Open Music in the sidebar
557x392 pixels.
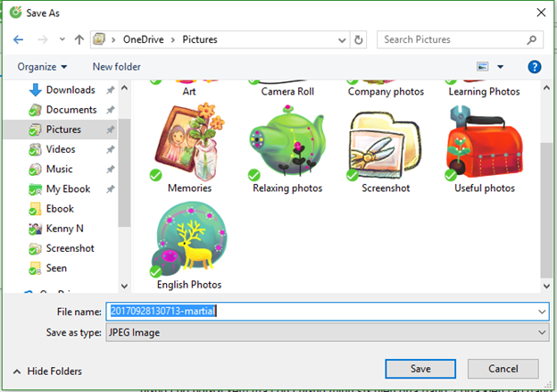59,169
